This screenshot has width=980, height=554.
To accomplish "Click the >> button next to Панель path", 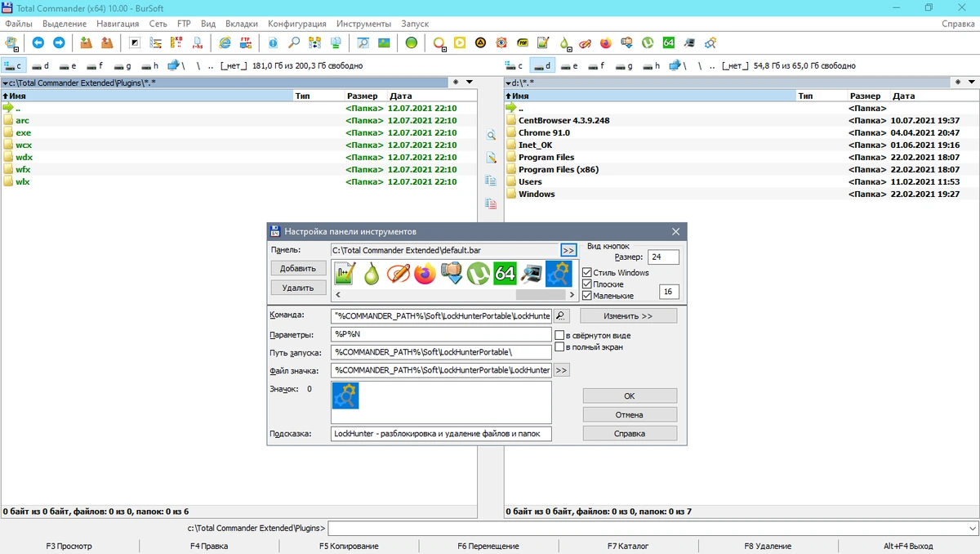I will click(x=568, y=250).
